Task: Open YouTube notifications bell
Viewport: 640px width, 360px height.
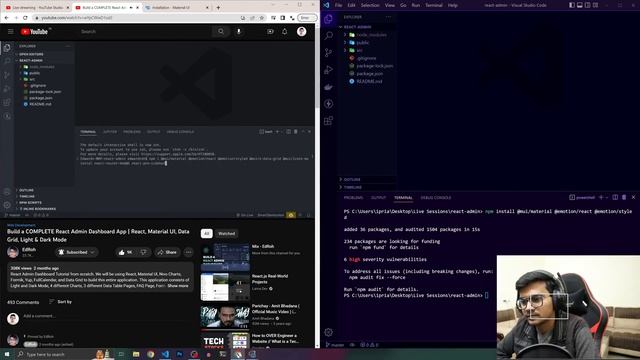Action: point(284,31)
